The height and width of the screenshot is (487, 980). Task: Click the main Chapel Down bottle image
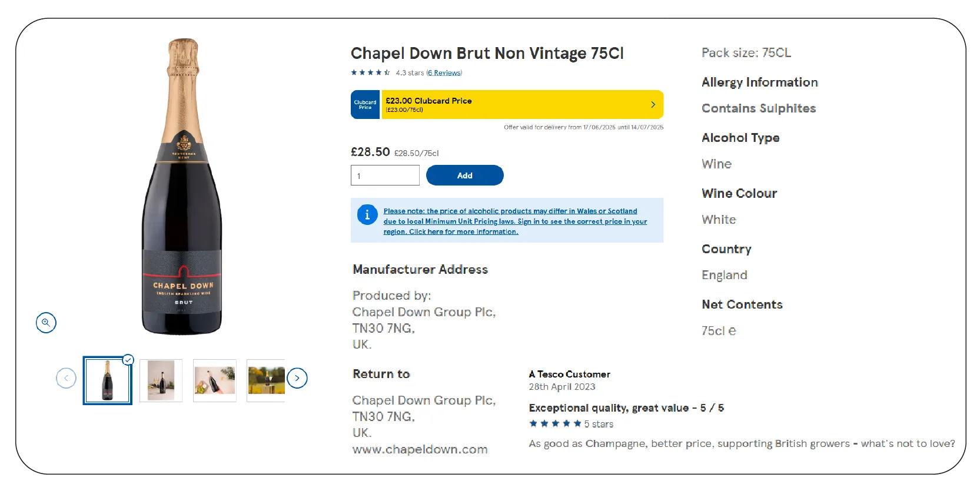click(182, 187)
